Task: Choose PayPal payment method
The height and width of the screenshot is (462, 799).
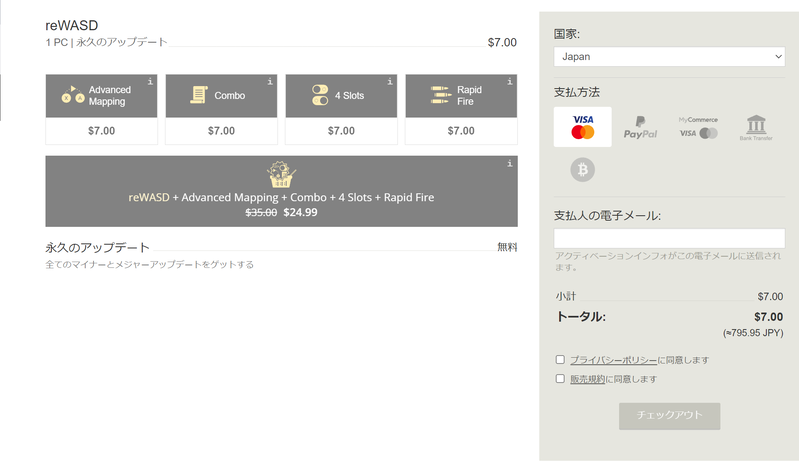Action: pos(640,127)
